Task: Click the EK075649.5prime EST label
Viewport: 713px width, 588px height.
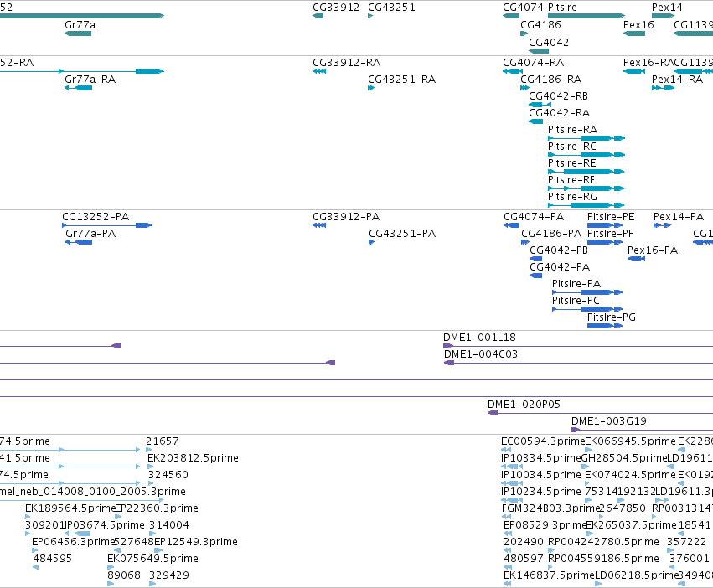Action: [x=152, y=559]
